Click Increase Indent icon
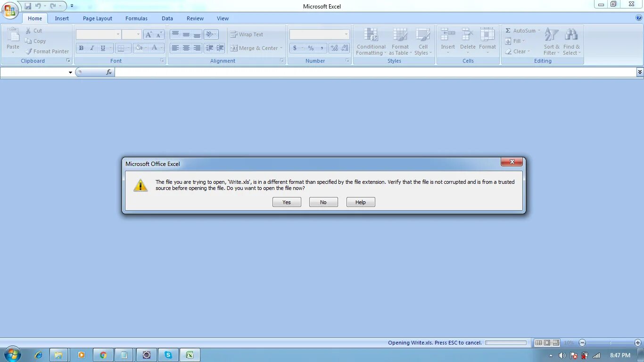Image resolution: width=644 pixels, height=362 pixels. pyautogui.click(x=220, y=48)
